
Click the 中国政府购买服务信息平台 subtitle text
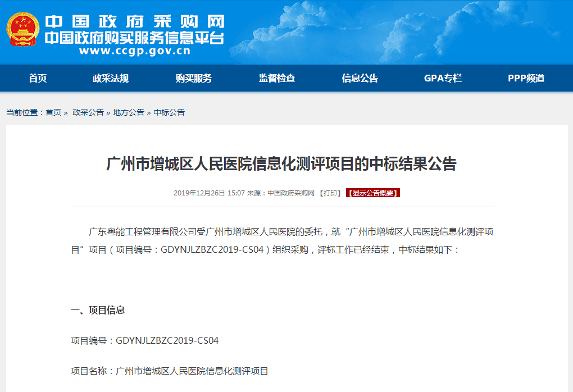[x=134, y=38]
